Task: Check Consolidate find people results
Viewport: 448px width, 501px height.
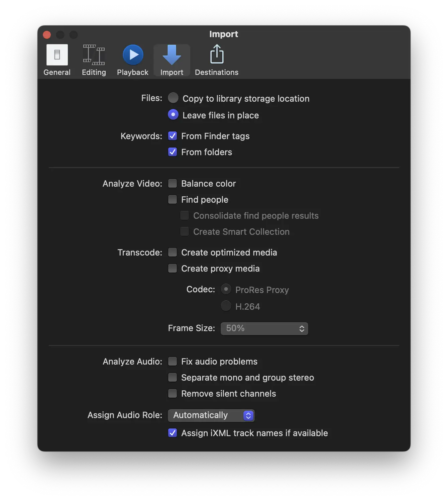Action: pyautogui.click(x=185, y=215)
